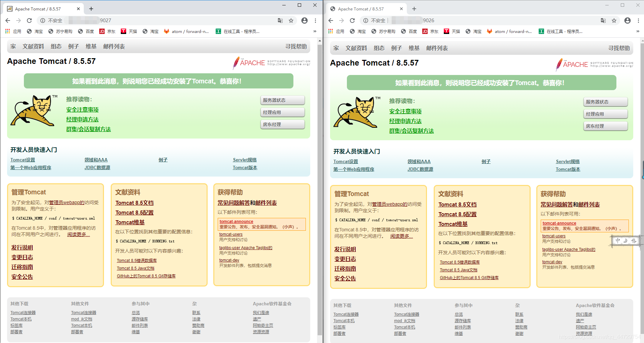Open 邮件列表 nav item in left page
The image size is (644, 343).
click(114, 46)
